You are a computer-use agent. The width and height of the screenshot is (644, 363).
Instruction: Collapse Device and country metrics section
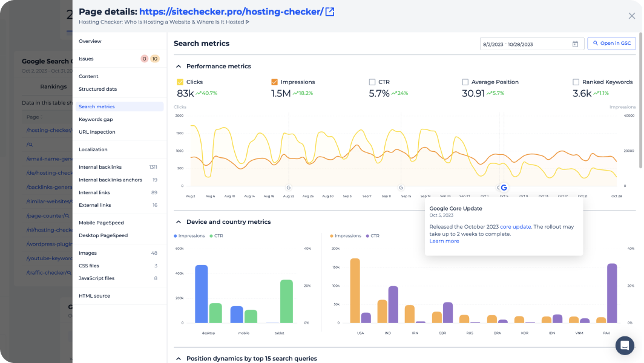click(x=178, y=222)
